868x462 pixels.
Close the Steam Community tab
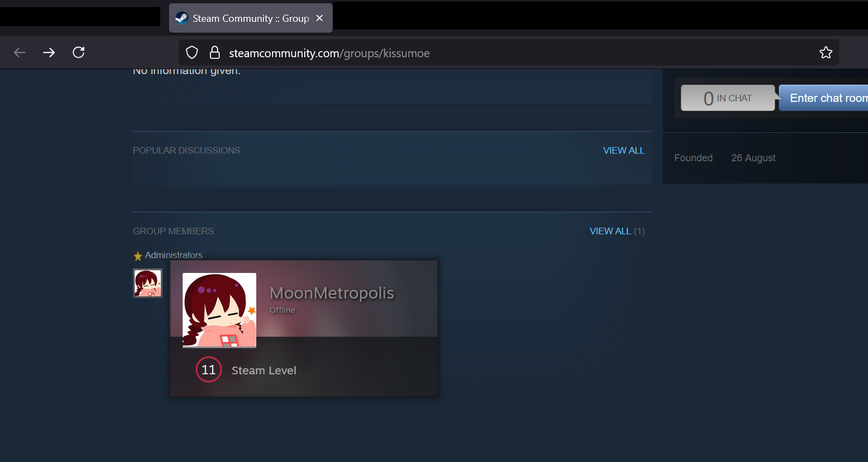[320, 18]
